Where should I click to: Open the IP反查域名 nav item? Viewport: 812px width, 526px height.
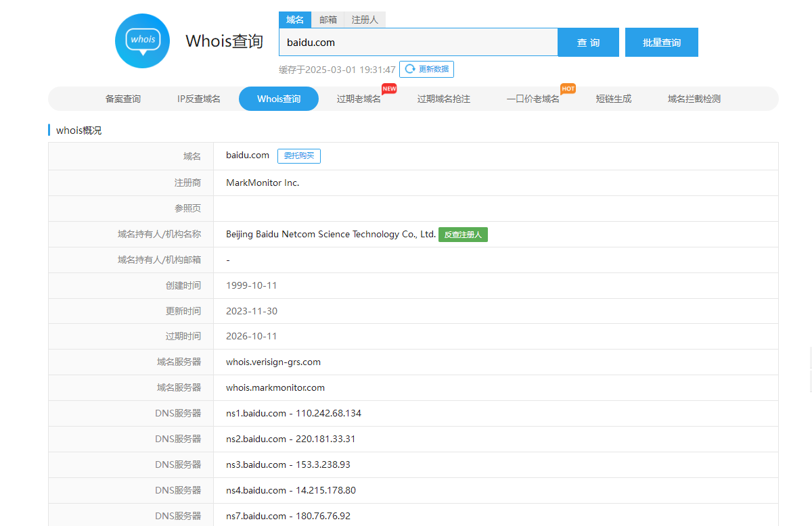199,99
